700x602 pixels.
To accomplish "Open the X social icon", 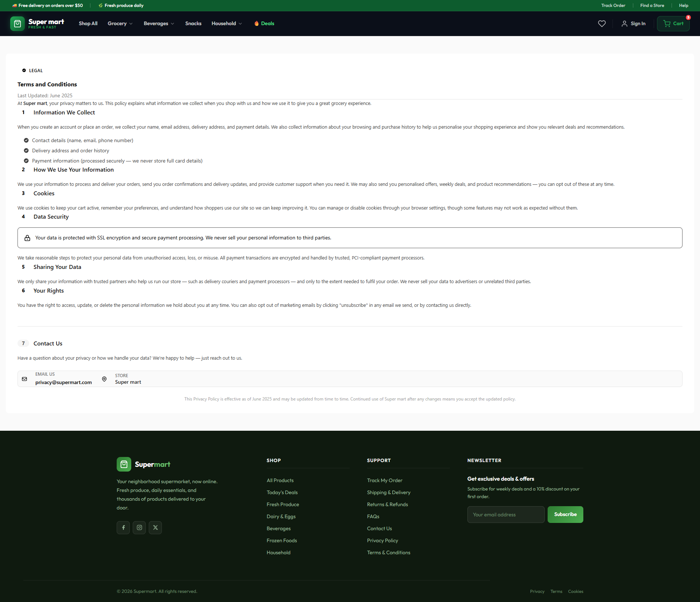I will click(x=155, y=528).
